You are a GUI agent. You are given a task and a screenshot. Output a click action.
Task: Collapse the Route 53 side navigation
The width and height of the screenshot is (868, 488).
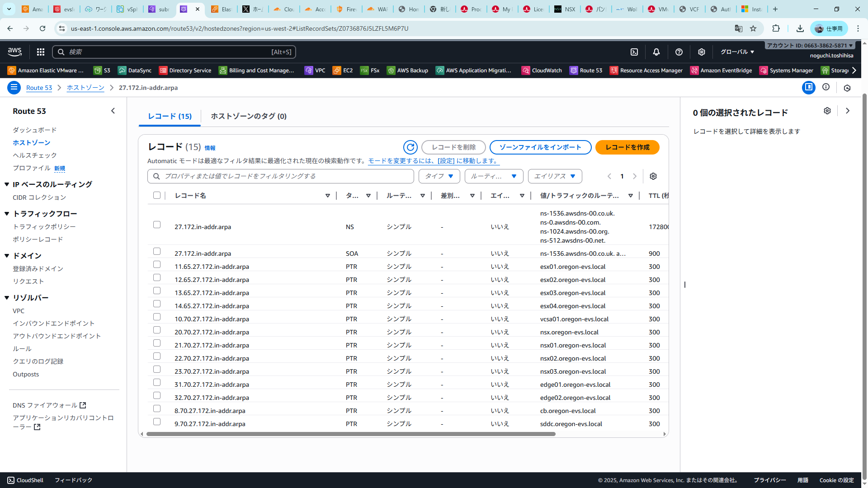click(x=113, y=111)
